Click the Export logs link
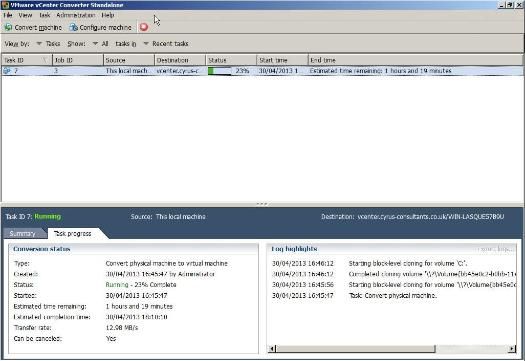The width and height of the screenshot is (525, 361). coord(495,249)
